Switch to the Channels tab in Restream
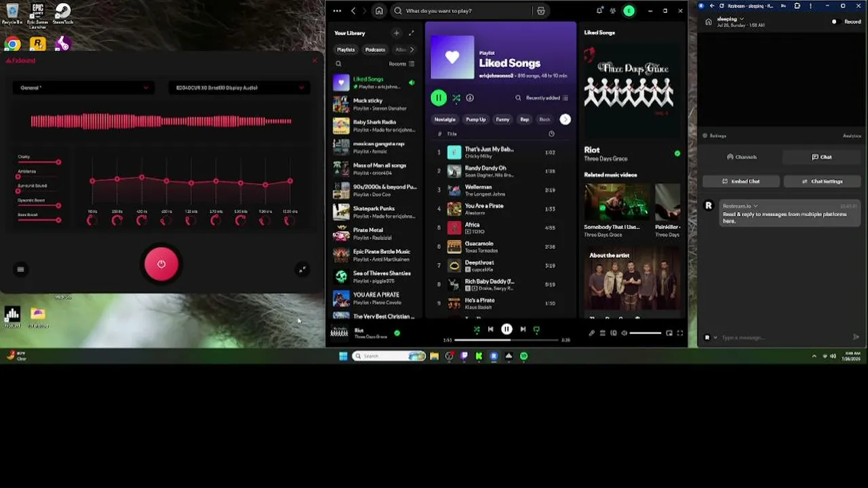This screenshot has height=488, width=868. pos(741,157)
